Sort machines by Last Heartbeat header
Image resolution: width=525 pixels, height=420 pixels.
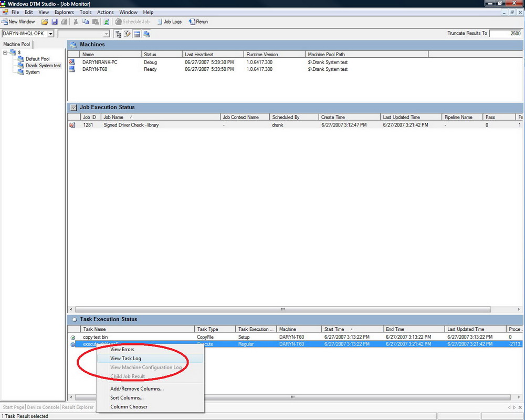pyautogui.click(x=213, y=54)
